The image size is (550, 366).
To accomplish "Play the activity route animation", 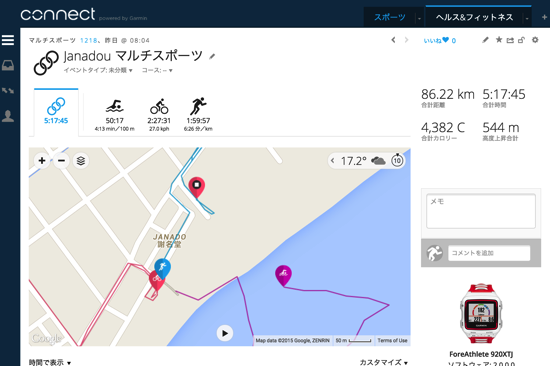I will click(x=225, y=333).
